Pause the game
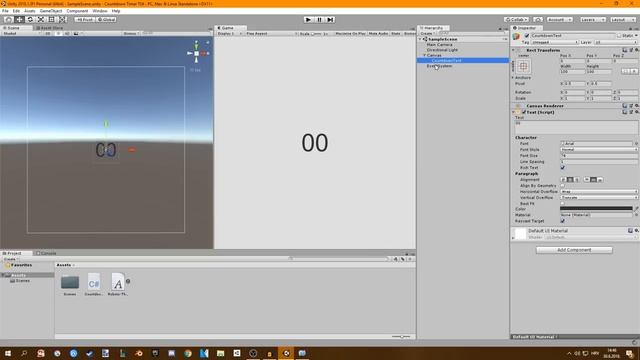 click(320, 20)
